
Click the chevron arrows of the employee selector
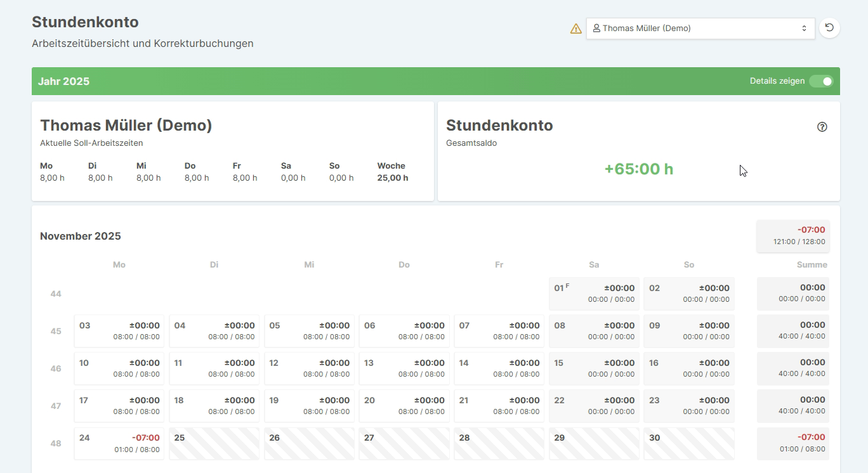[x=803, y=28]
